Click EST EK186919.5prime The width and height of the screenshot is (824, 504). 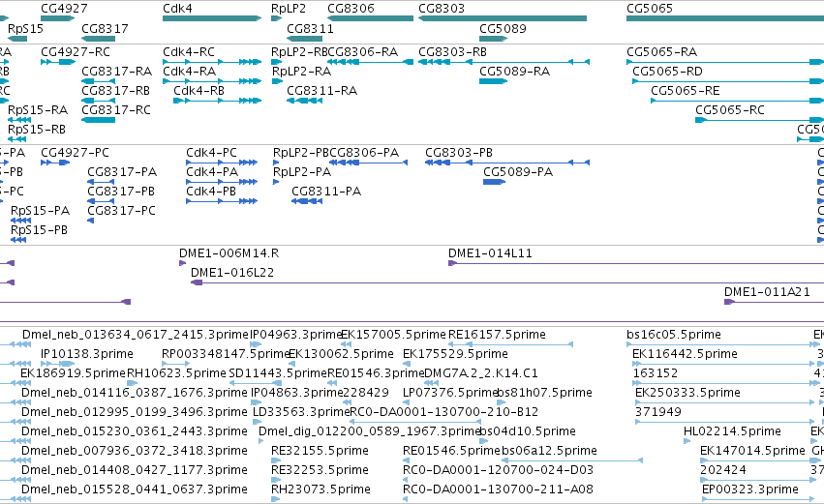click(73, 373)
